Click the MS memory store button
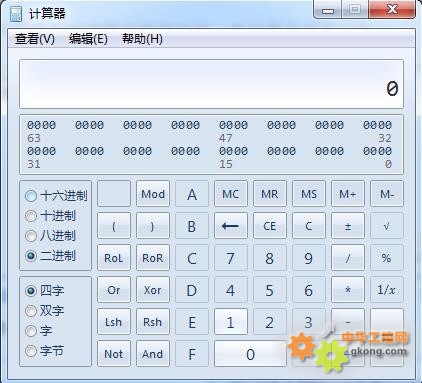Viewport: 422px width, 383px height. (x=309, y=194)
